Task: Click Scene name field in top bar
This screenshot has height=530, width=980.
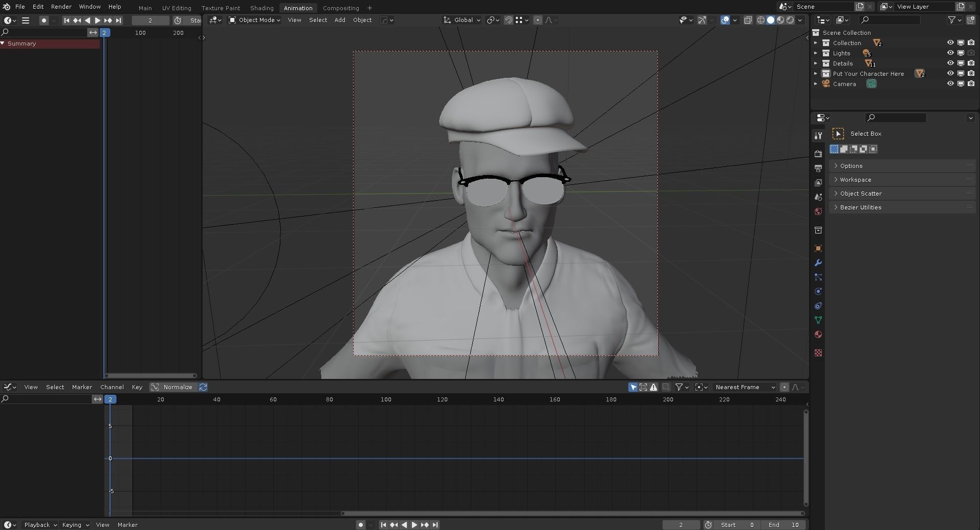Action: click(x=823, y=7)
